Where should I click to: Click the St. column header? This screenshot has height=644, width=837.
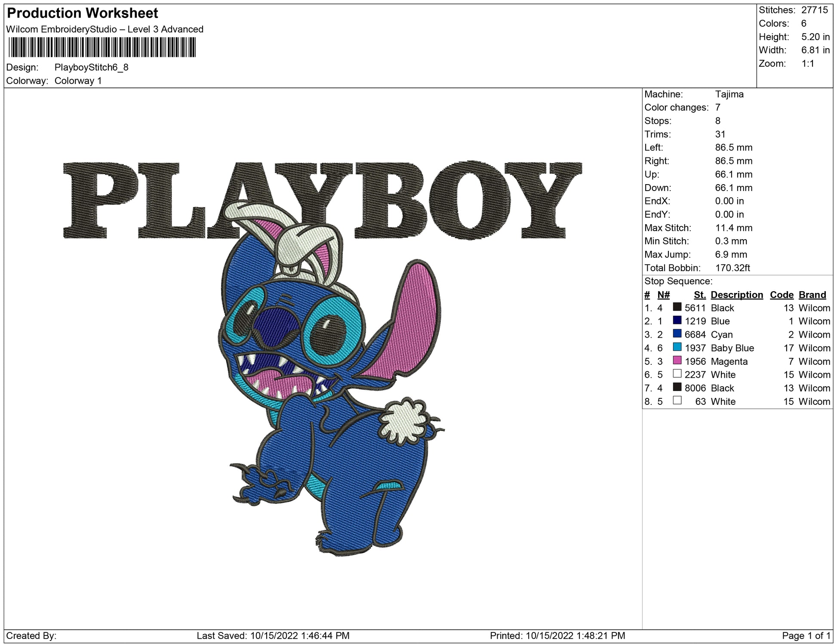click(699, 295)
